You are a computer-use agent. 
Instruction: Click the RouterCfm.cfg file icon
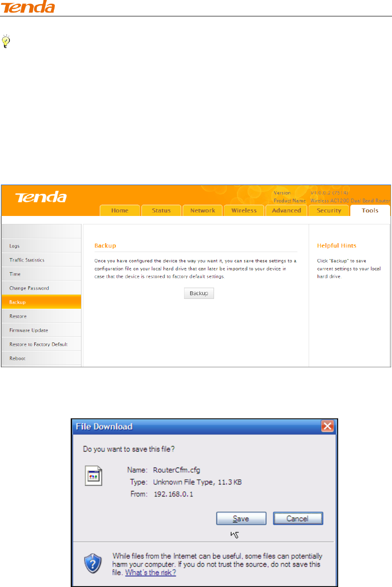pos(93,476)
